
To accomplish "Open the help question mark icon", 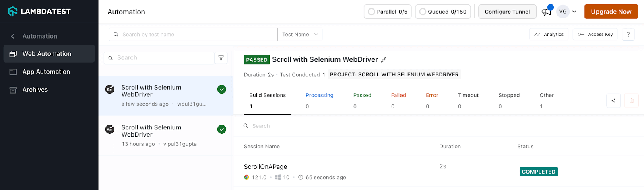I will (x=628, y=35).
